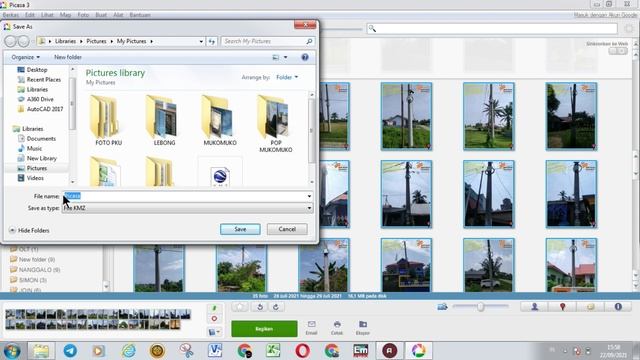Switch to Picasa on the taskbar

418,351
